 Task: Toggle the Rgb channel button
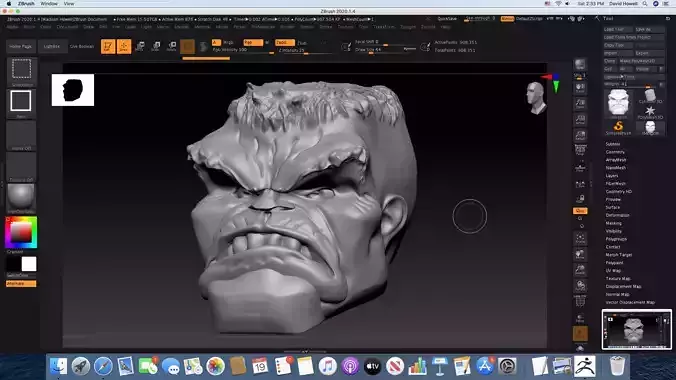pos(253,42)
